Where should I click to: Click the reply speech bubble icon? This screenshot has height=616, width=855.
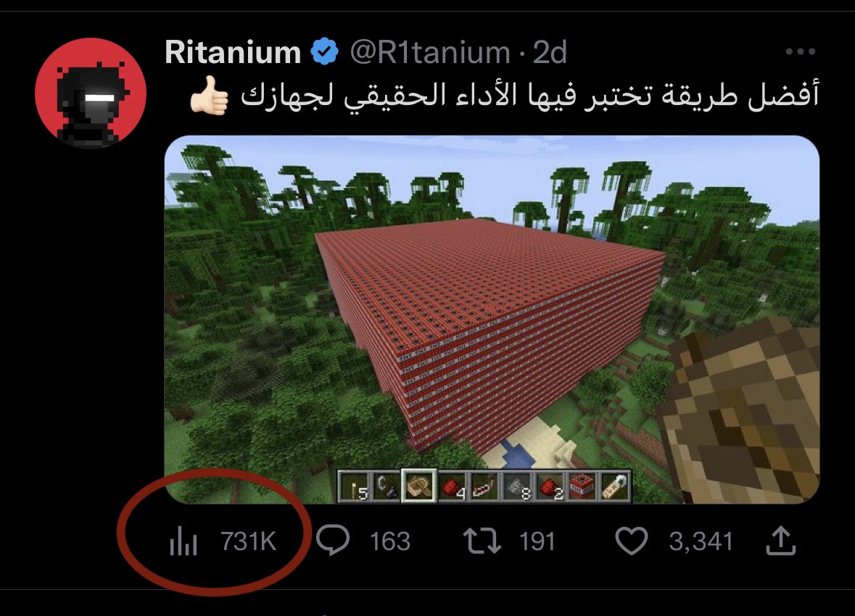[333, 540]
